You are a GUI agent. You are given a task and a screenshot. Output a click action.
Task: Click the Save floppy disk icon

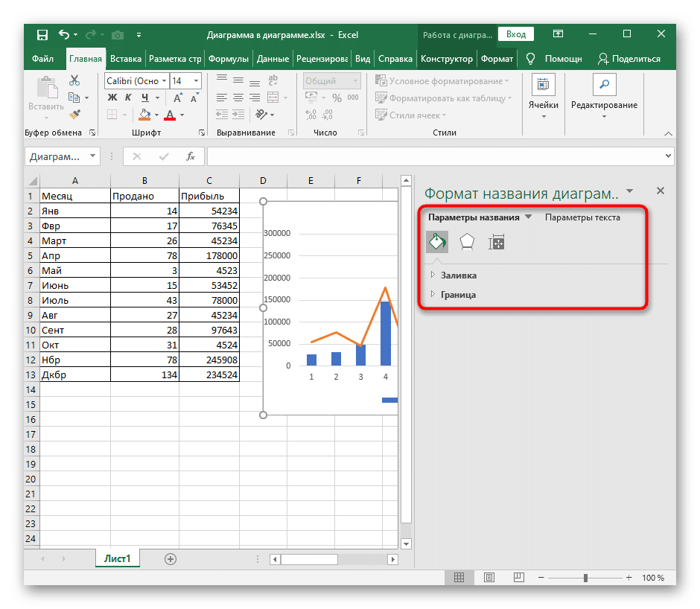42,34
